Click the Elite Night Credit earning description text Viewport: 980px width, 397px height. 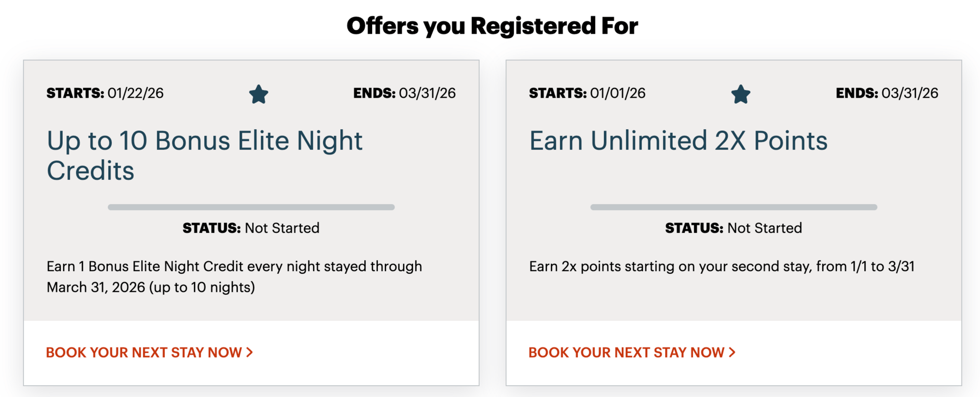click(234, 276)
